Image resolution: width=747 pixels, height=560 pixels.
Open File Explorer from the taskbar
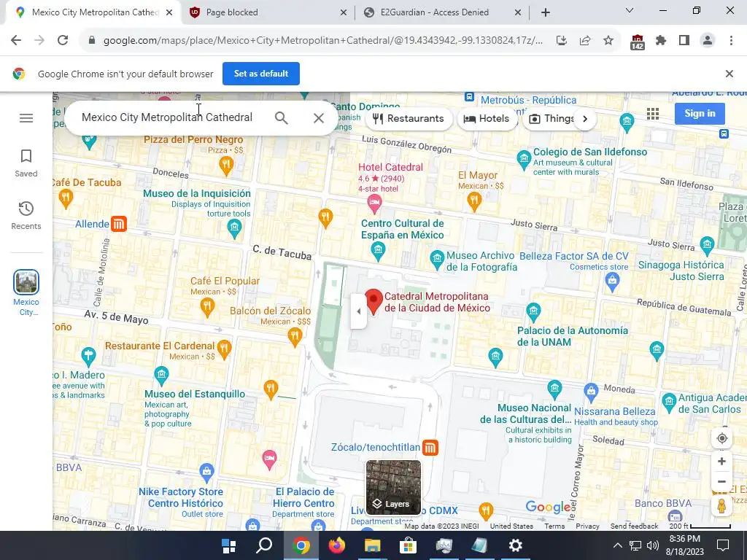click(x=373, y=545)
